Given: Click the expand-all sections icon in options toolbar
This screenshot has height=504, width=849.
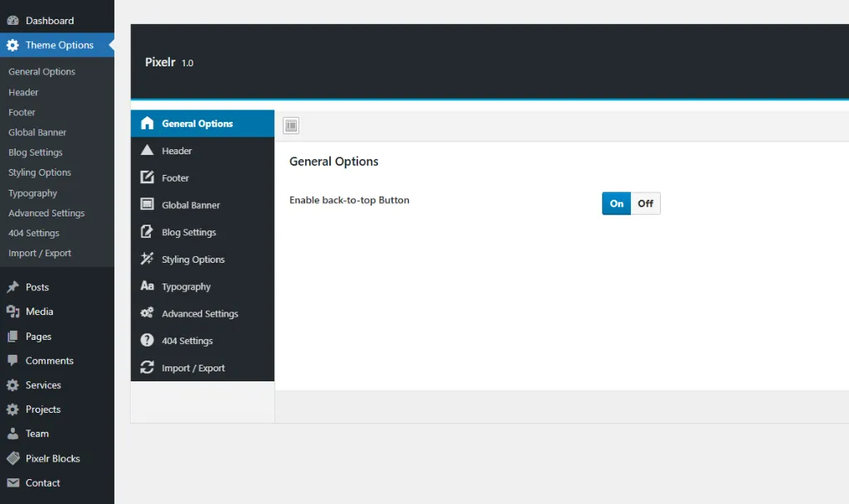Looking at the screenshot, I should (x=291, y=126).
